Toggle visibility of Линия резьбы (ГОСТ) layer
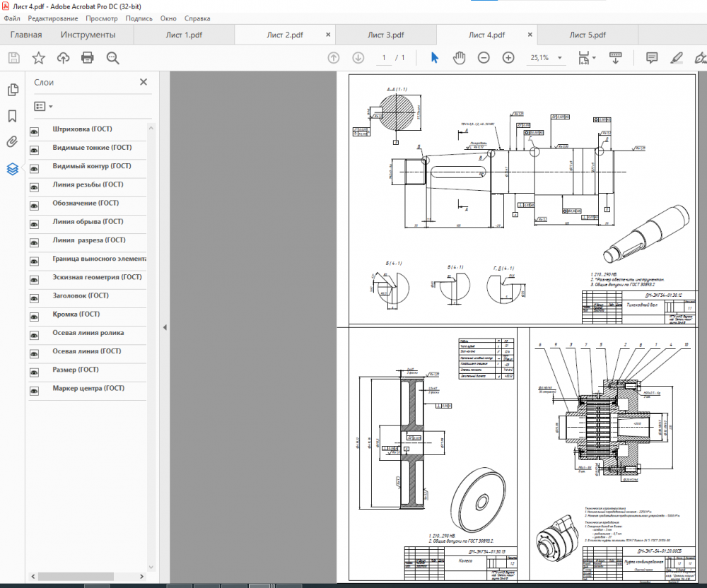 tap(34, 187)
